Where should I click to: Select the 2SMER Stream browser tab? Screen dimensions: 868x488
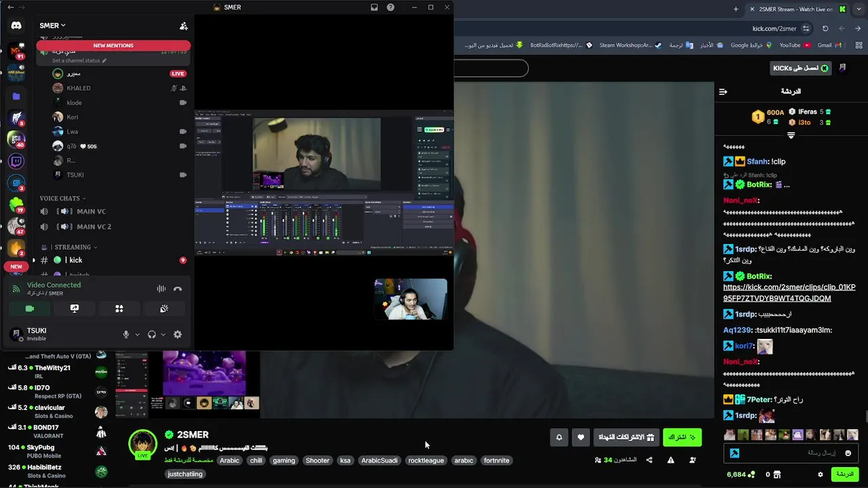[797, 9]
